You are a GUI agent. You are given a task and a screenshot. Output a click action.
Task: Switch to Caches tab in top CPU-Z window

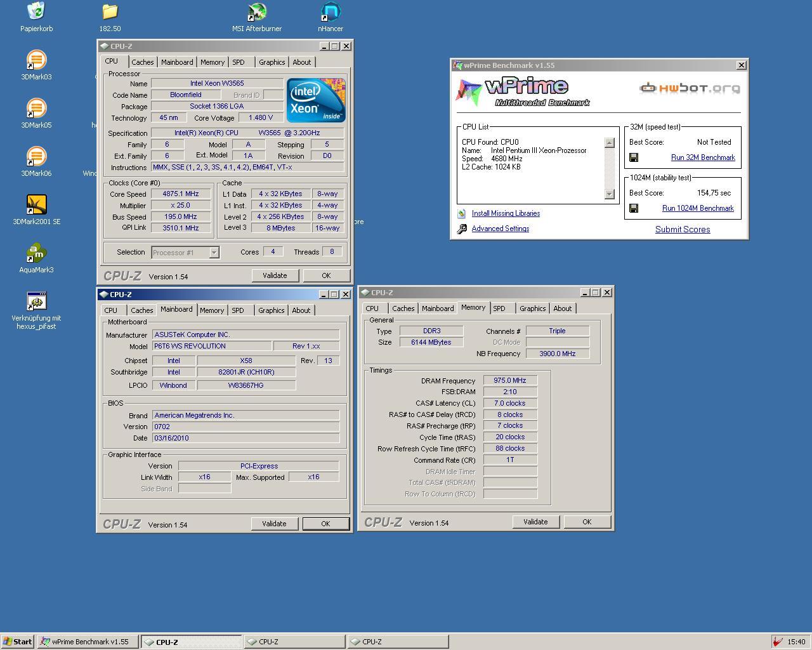coord(142,62)
